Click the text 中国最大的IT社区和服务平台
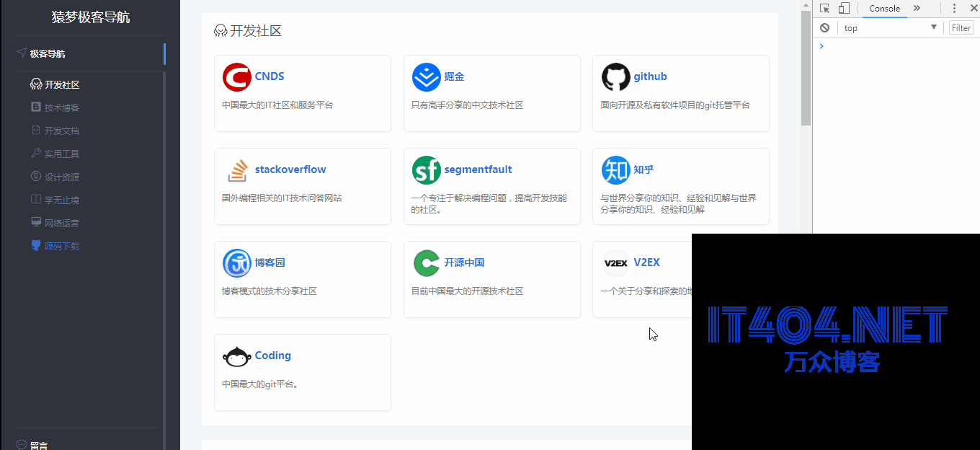Viewport: 980px width, 450px height. 277,105
